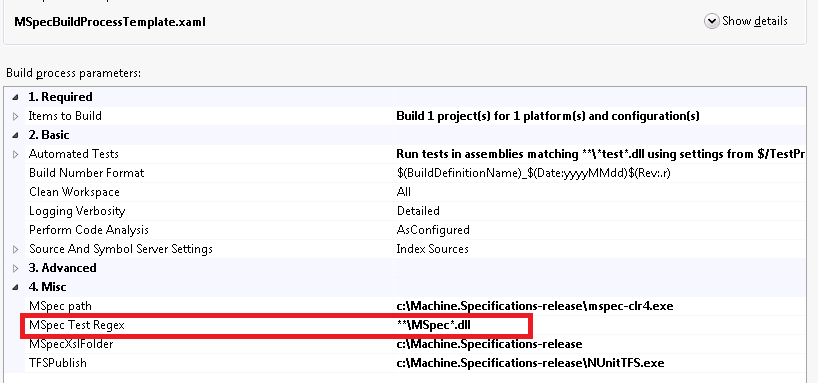Viewport: 818px width, 383px height.
Task: Select the Logging Verbosity value Detailed
Action: point(418,211)
